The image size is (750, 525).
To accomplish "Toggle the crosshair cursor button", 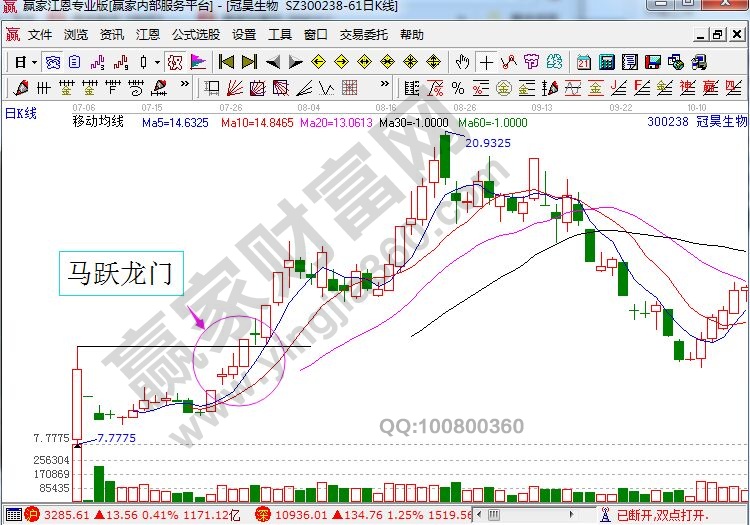I will click(x=485, y=62).
